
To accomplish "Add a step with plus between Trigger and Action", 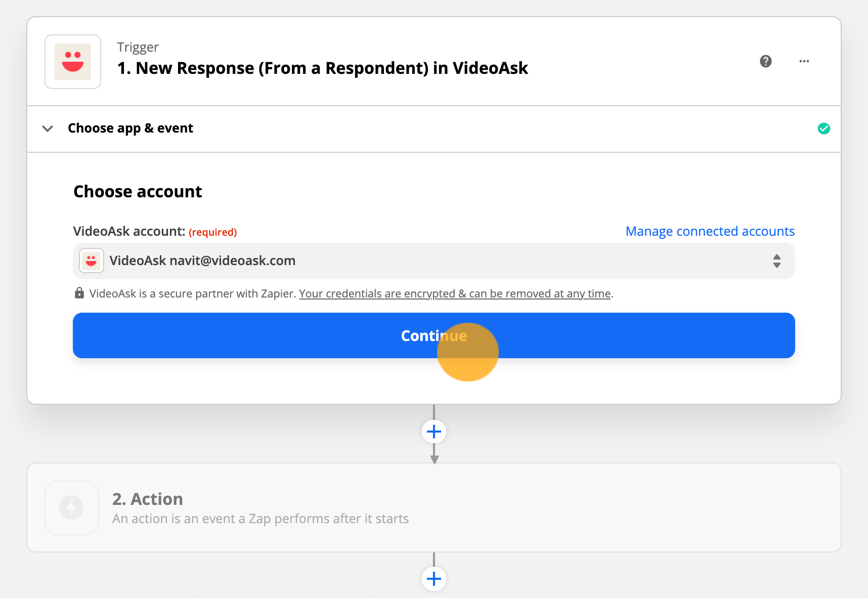I will coord(434,432).
